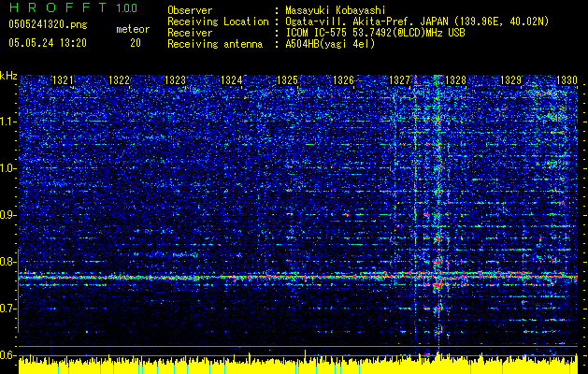Screen dimensions: 588x374
Task: Click the 0.7 kHz frequency label
Action: pyautogui.click(x=8, y=309)
